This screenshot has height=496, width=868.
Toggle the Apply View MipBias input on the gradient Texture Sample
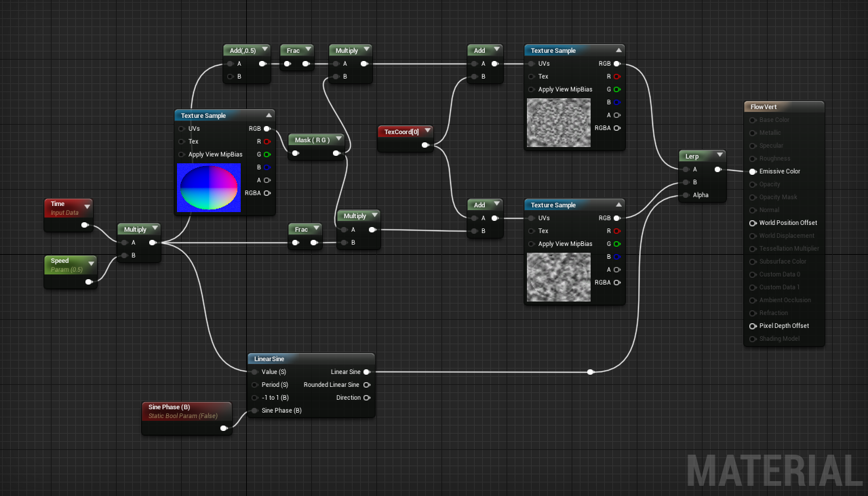pyautogui.click(x=180, y=154)
